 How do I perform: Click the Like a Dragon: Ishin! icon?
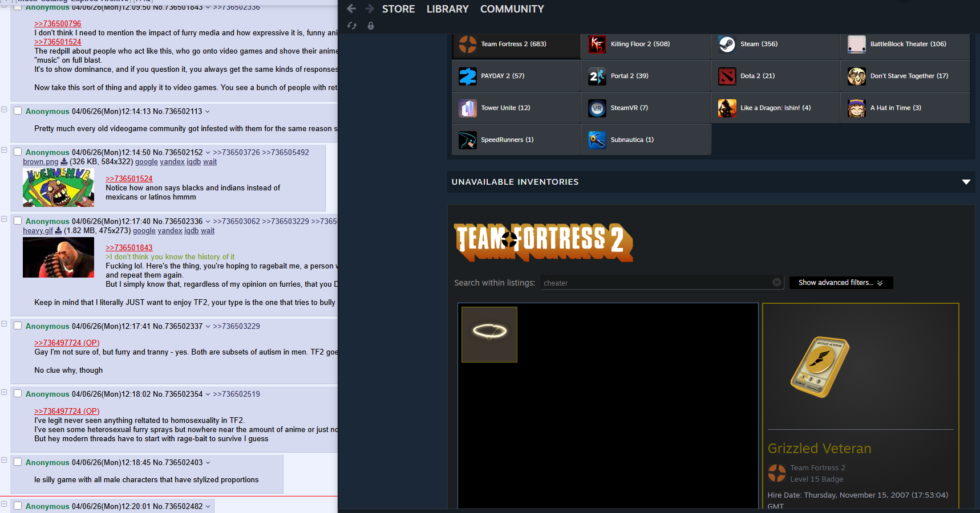727,108
